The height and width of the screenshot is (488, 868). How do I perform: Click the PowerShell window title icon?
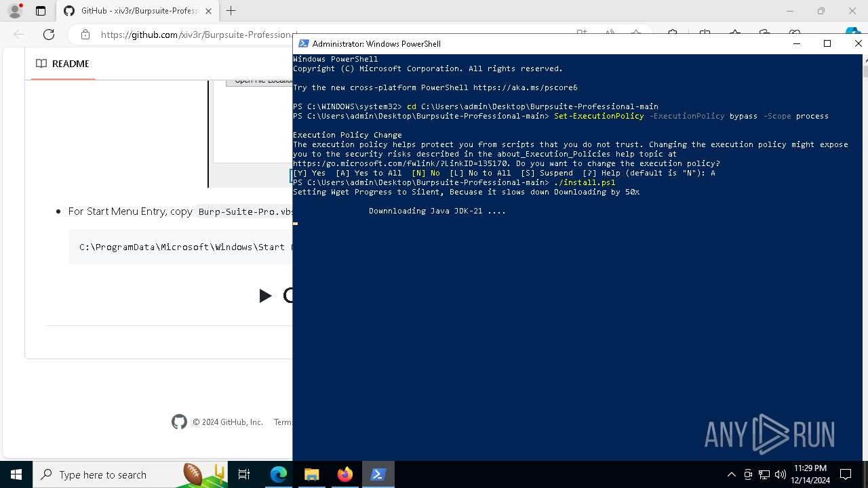pyautogui.click(x=304, y=43)
